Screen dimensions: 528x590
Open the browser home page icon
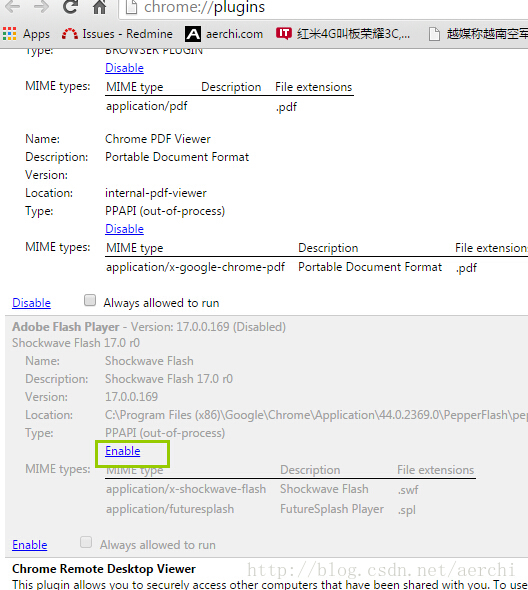click(x=99, y=7)
